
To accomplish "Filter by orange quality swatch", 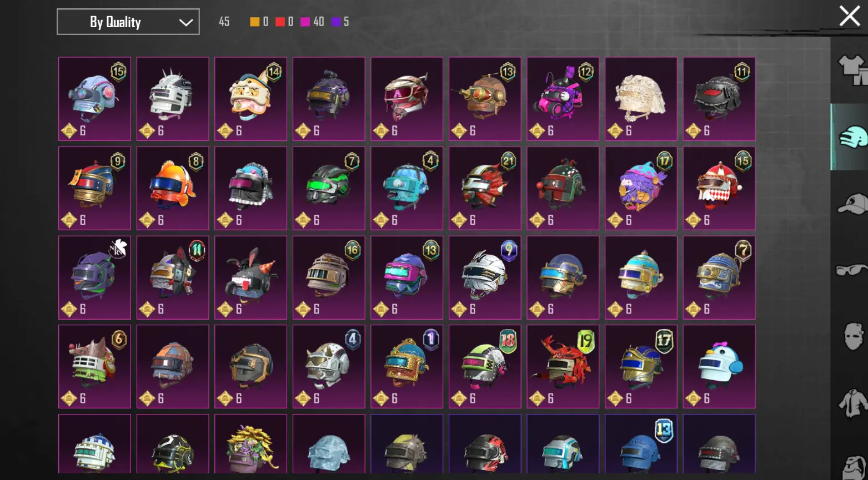I will pyautogui.click(x=254, y=22).
